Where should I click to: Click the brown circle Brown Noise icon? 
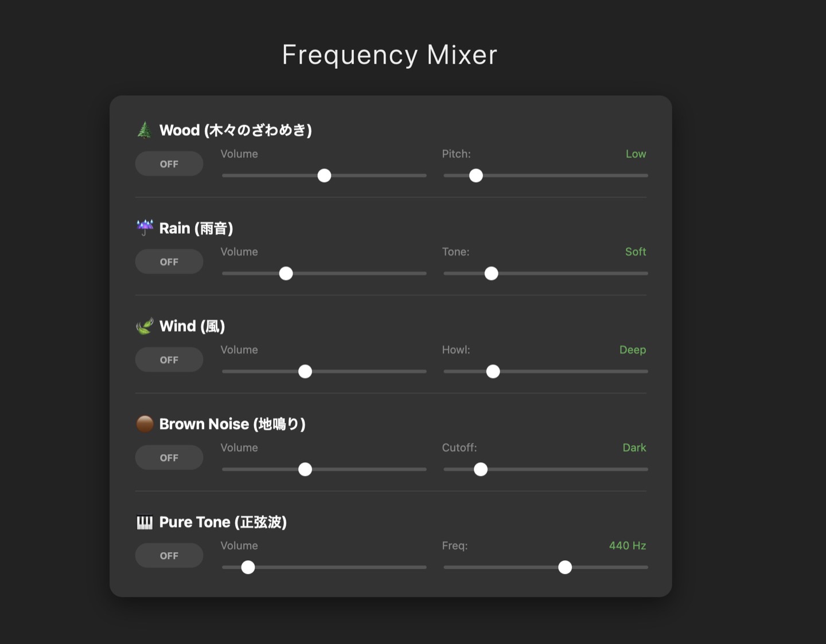(x=145, y=424)
